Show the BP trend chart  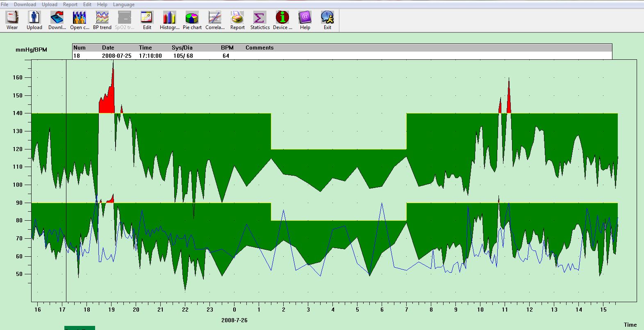102,20
